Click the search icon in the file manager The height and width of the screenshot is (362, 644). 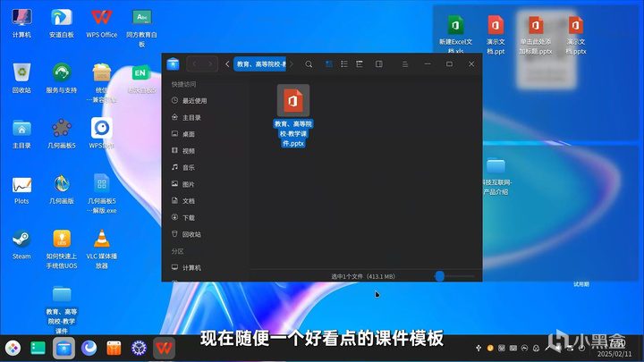pos(309,64)
